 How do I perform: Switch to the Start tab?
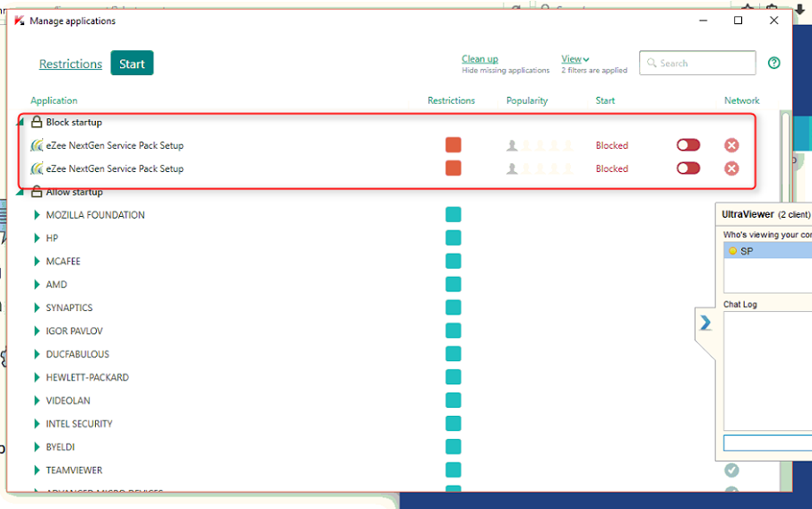132,63
